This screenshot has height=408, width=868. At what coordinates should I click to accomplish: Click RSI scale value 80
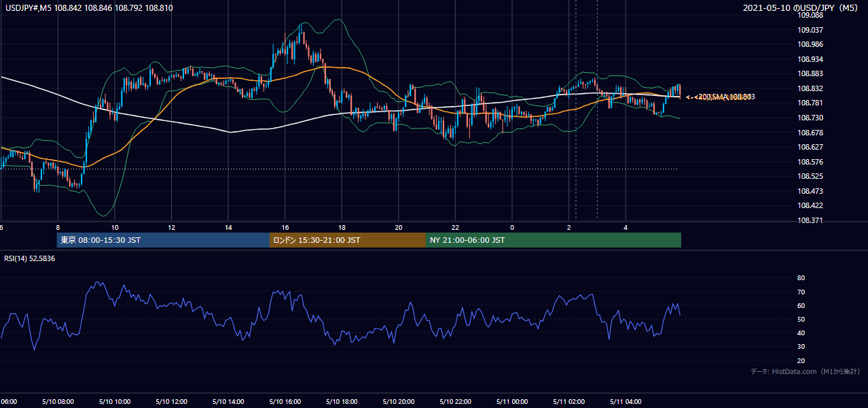click(801, 278)
